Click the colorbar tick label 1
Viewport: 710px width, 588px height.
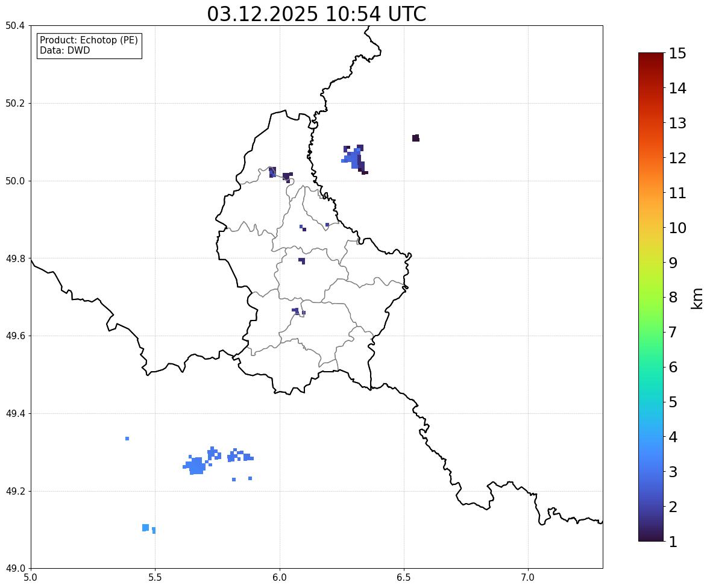[x=673, y=542]
